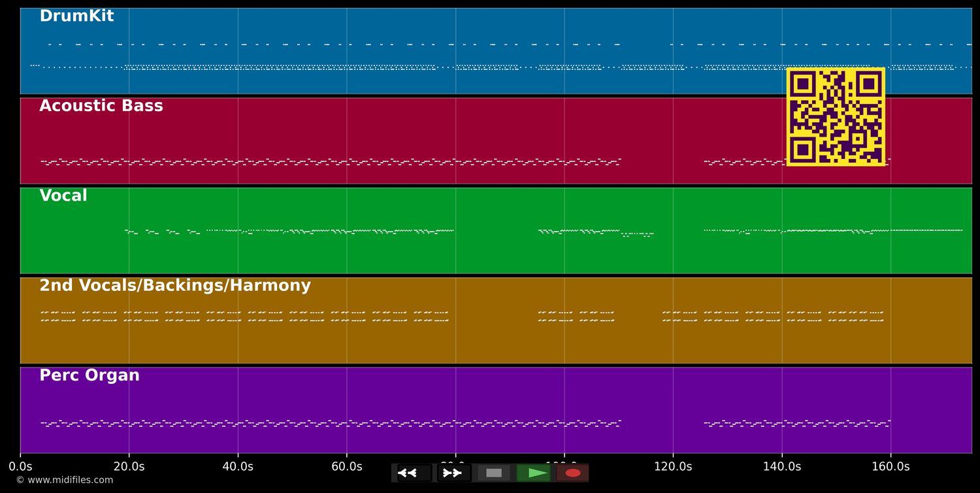This screenshot has width=980, height=493.
Task: Jump to the 160.0s timeline marker
Action: point(890,466)
